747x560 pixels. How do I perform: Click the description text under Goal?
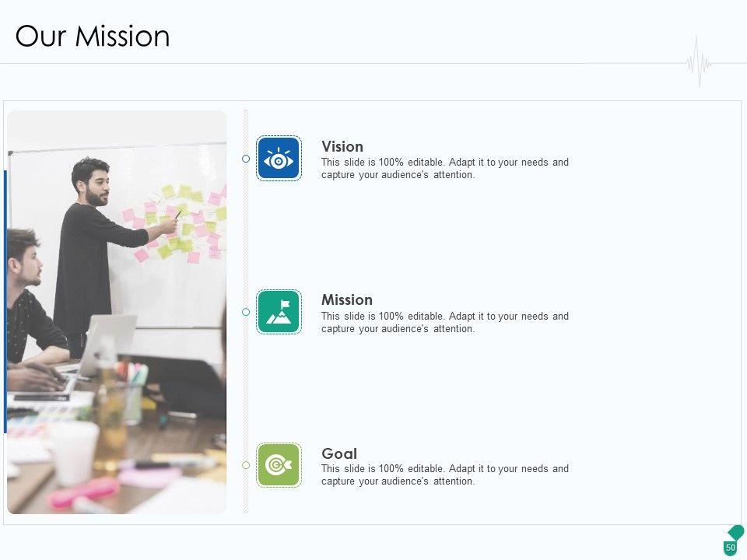pyautogui.click(x=444, y=475)
